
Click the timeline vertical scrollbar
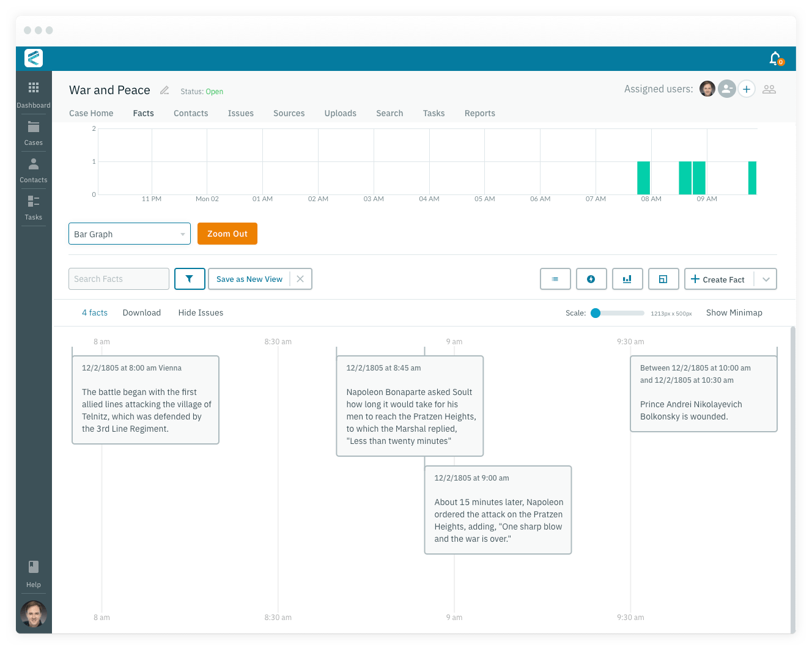pyautogui.click(x=793, y=479)
